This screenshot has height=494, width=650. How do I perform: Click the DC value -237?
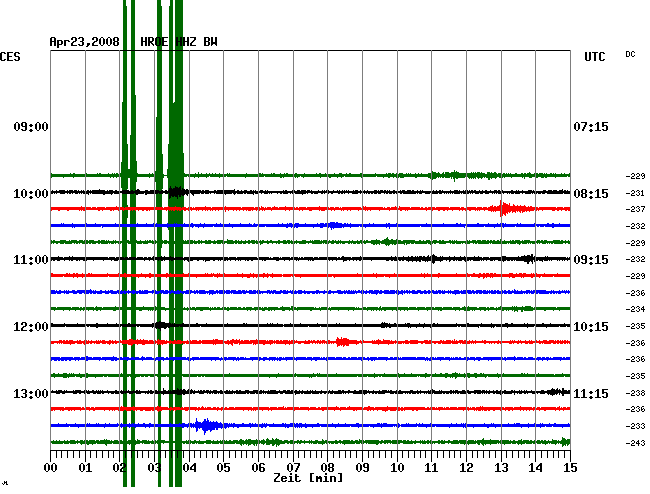(x=635, y=209)
